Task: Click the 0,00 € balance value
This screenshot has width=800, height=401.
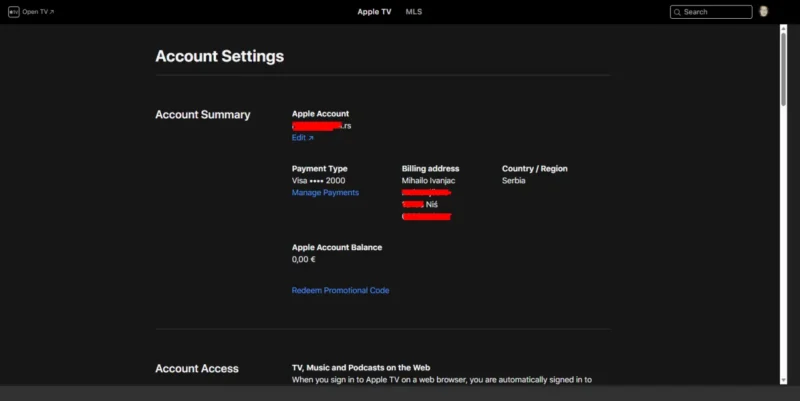Action: 304,259
